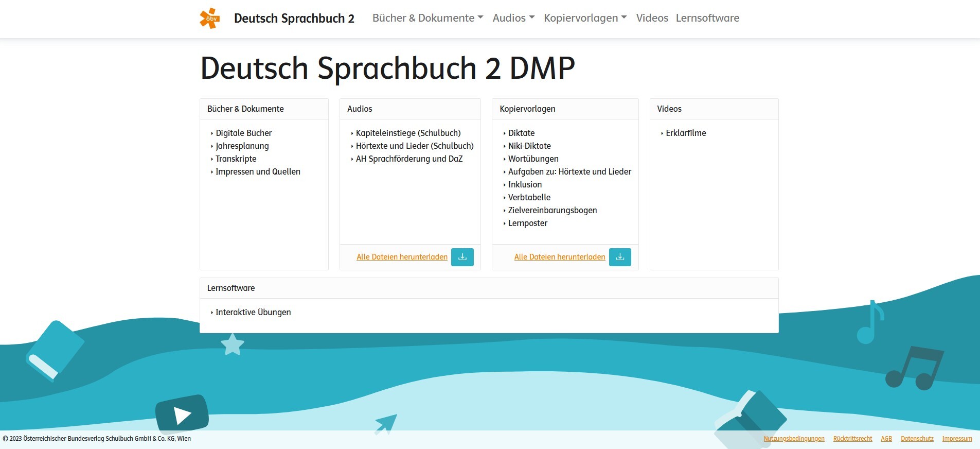Open the Digitale Bücher link
The width and height of the screenshot is (980, 449).
click(x=243, y=133)
